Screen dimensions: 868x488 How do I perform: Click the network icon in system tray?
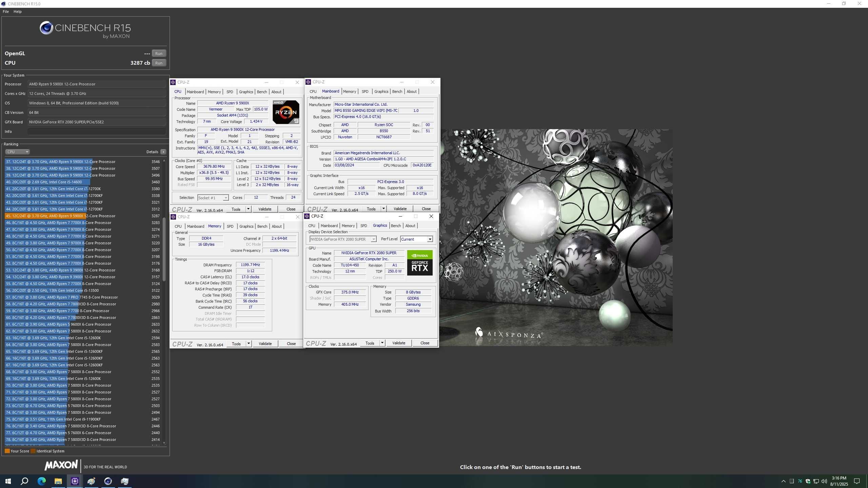click(816, 481)
